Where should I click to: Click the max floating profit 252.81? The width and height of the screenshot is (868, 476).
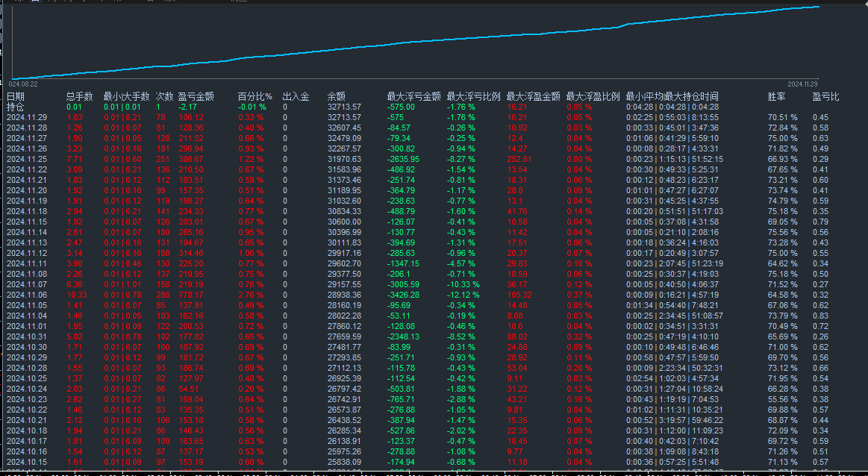[x=519, y=159]
